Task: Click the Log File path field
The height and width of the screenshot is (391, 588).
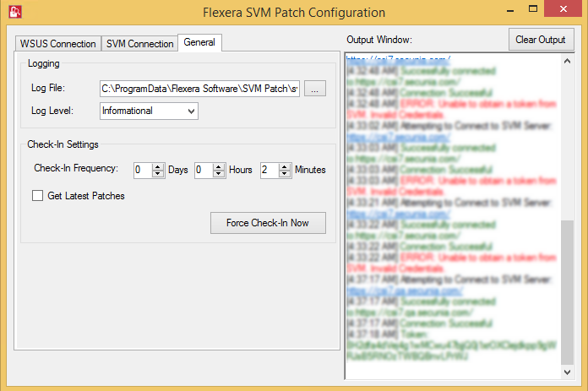Action: (x=199, y=89)
